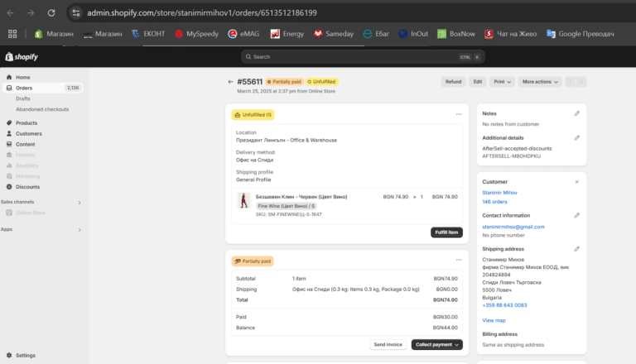The image size is (636, 364).
Task: Edit Additional details with the pencil icon
Action: [577, 137]
